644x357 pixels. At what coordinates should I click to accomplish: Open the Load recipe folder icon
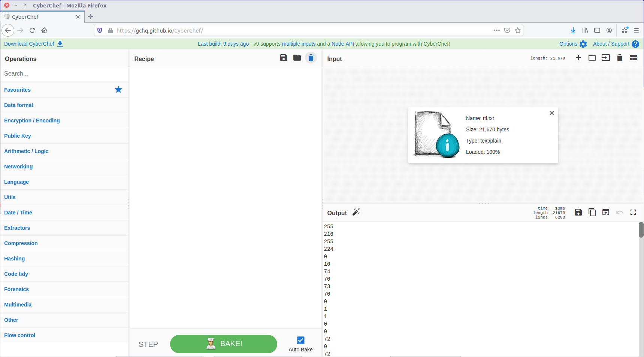297,58
